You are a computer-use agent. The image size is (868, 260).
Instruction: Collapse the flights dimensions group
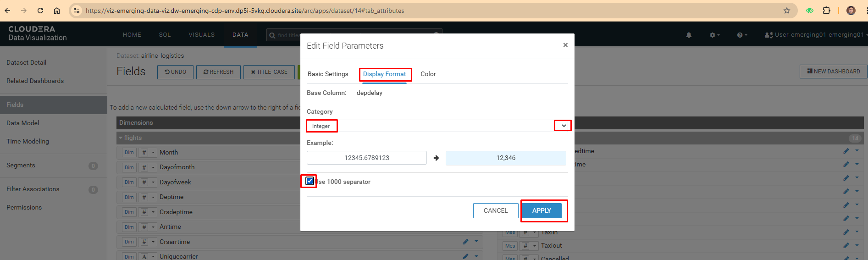coord(121,138)
